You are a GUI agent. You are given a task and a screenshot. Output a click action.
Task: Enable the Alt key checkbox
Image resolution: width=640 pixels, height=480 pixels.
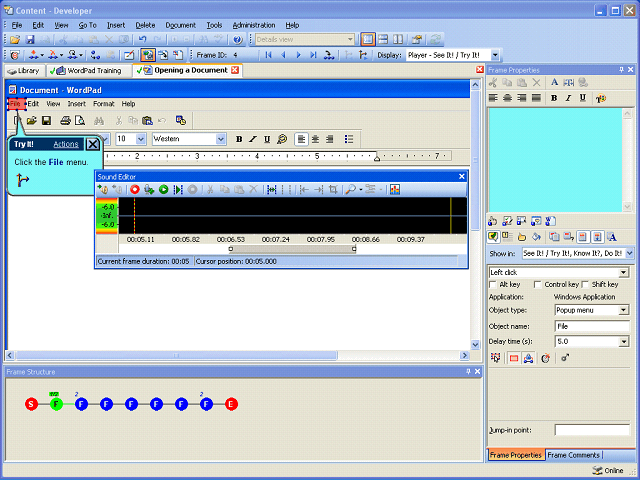point(494,285)
